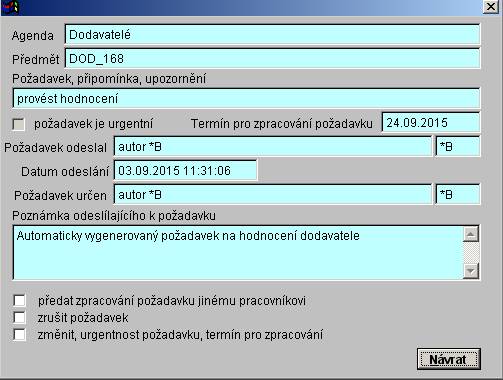Viewport: 503px width, 380px height.
Task: Click the deadline field 24.09.2015
Action: [431, 122]
